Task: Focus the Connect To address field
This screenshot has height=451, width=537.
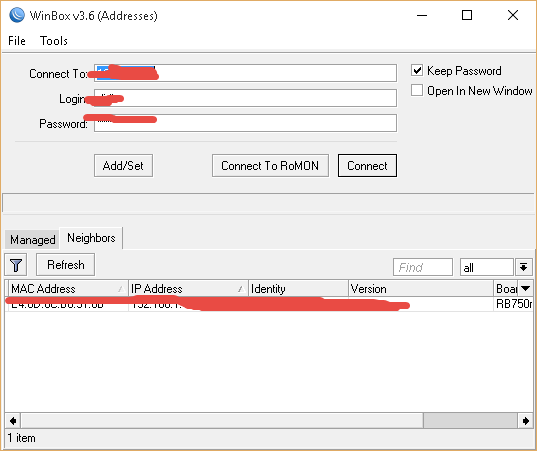Action: tap(245, 73)
